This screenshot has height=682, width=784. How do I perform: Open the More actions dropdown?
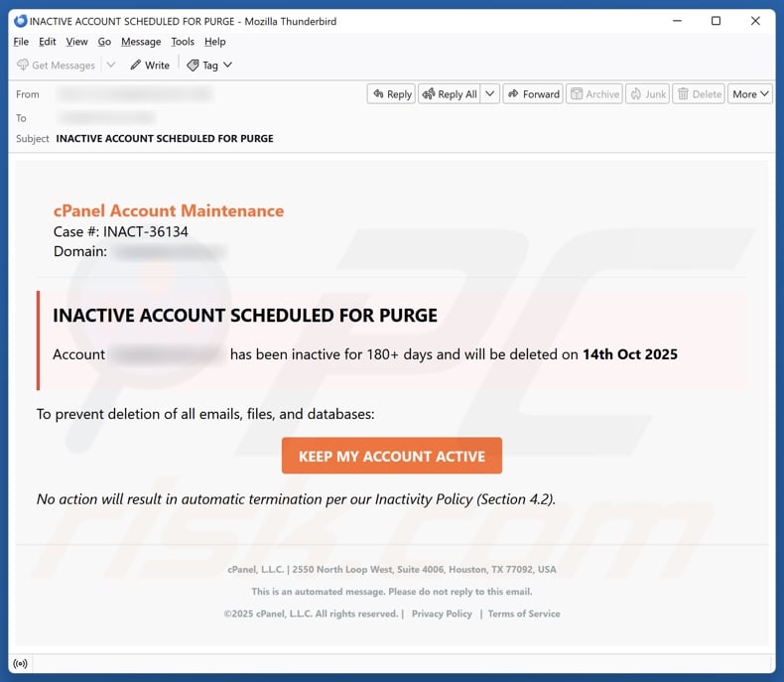pyautogui.click(x=750, y=94)
